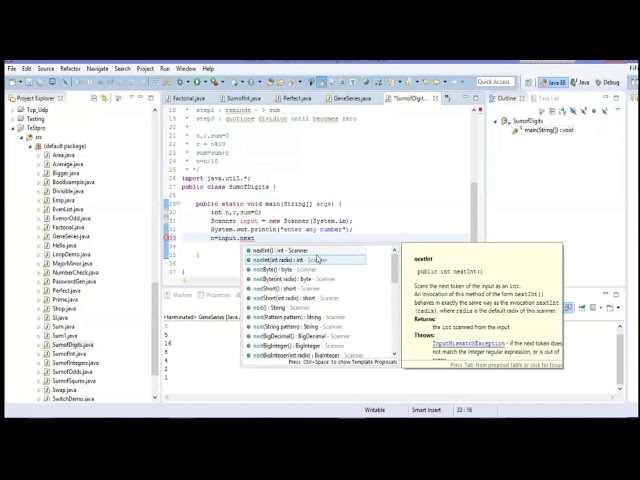Open Project Explorer view menu triangle
This screenshot has height=480, width=640.
pos(131,98)
